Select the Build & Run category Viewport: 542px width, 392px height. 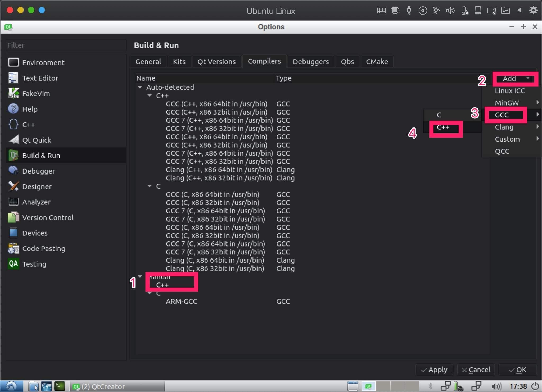pyautogui.click(x=66, y=156)
